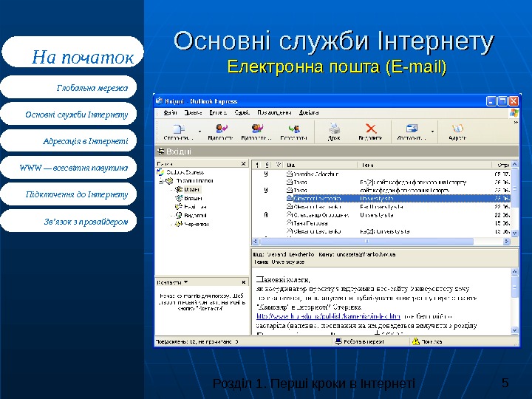This screenshot has width=532, height=399.
Task: Sort by the Отримано date column
Action: pyautogui.click(x=501, y=165)
